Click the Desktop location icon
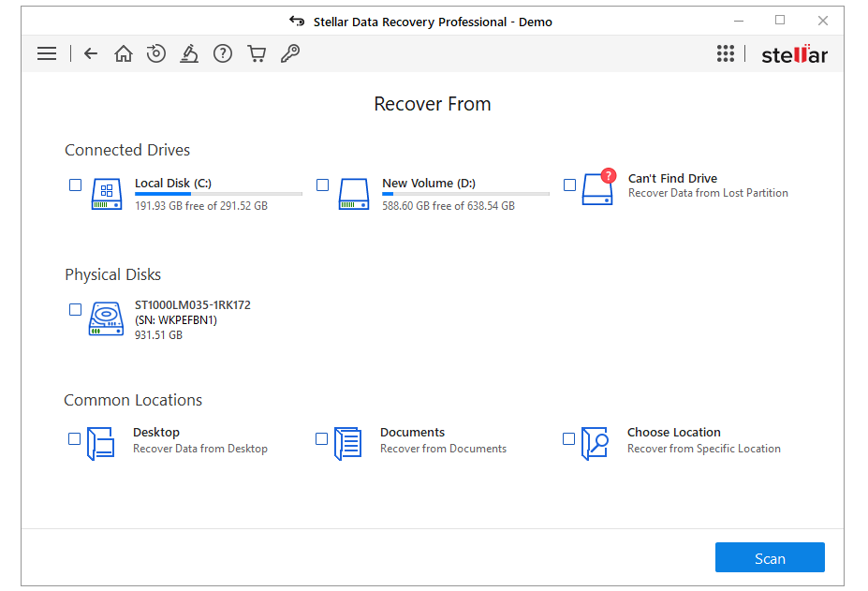The width and height of the screenshot is (868, 591). pos(101,443)
